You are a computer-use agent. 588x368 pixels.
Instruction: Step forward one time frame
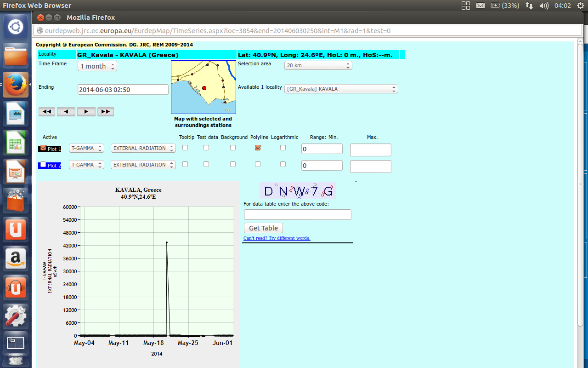pos(86,112)
